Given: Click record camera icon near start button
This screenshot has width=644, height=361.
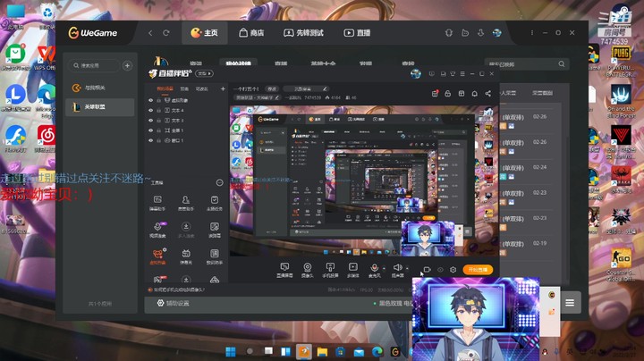Looking at the screenshot, I should click(428, 270).
